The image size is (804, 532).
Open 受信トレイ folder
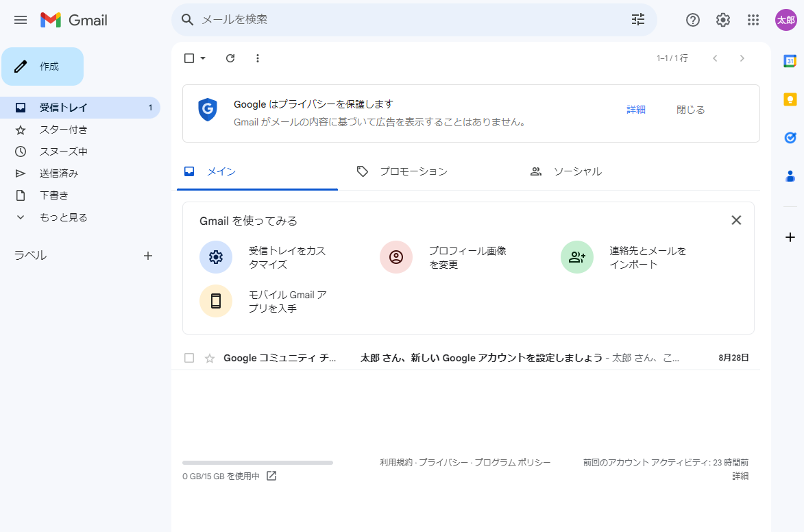pyautogui.click(x=80, y=107)
